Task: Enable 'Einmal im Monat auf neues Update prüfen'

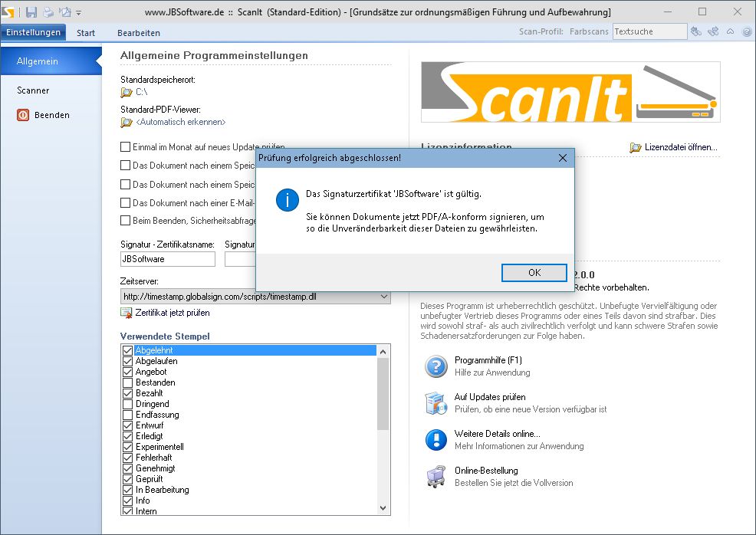Action: [x=126, y=146]
